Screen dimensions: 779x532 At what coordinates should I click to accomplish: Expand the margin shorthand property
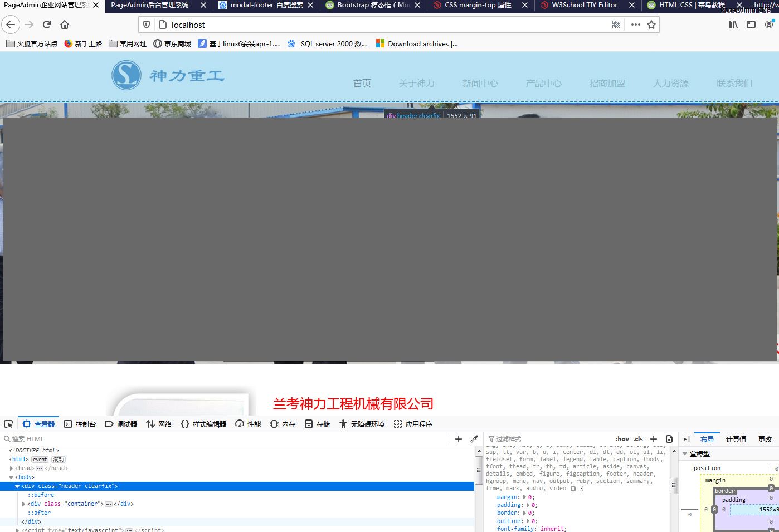[524, 497]
